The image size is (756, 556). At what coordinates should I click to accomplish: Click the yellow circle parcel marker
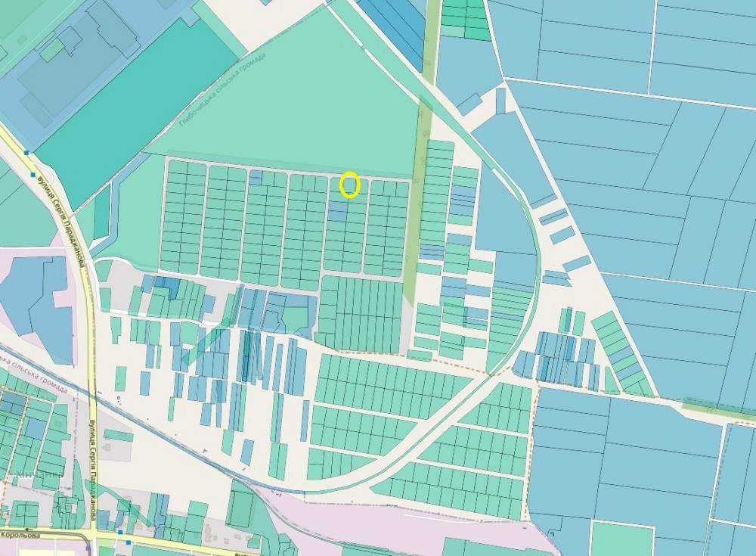pos(349,185)
